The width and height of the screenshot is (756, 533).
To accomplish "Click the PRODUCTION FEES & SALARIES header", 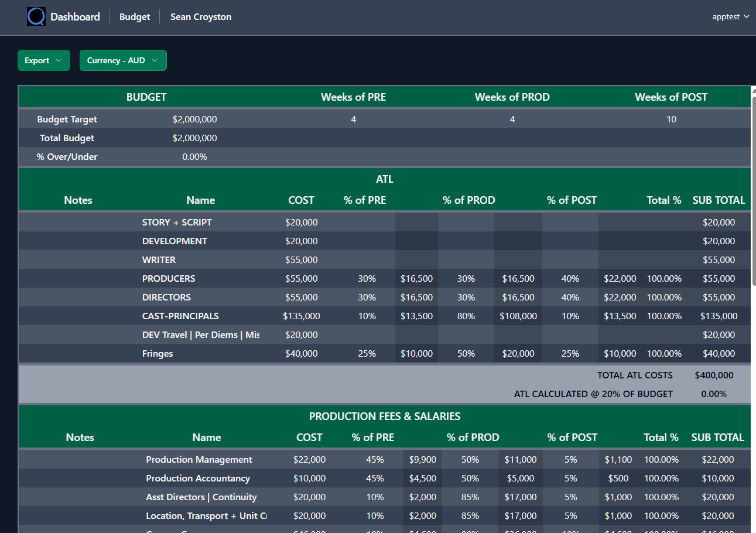I will [x=384, y=416].
